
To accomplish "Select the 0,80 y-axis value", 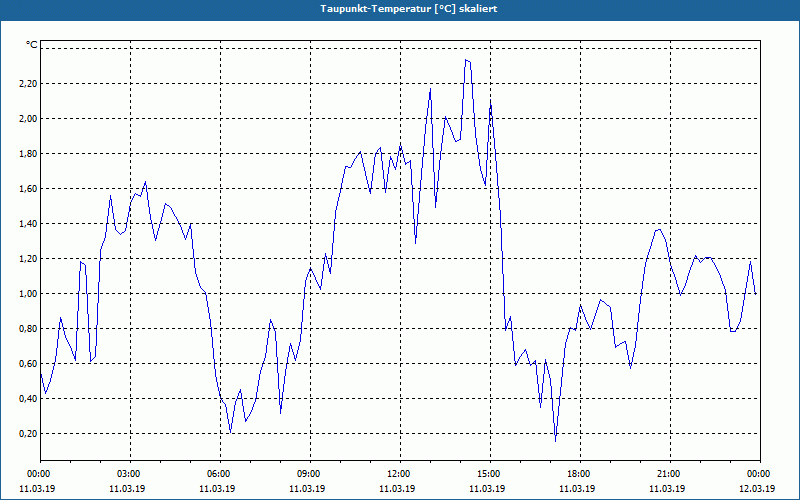I will point(28,329).
